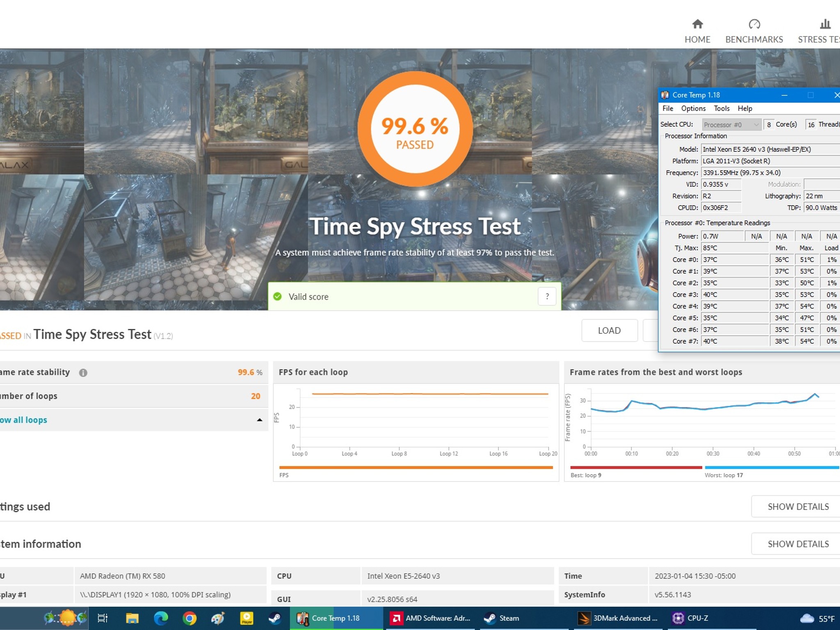Viewport: 840px width, 630px height.
Task: Click the core count field showing 8
Action: 769,124
